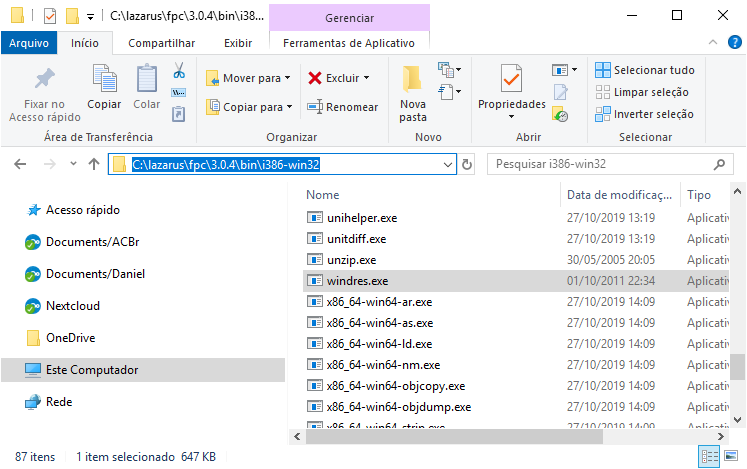
Task: Create a folder with the Nova pasta icon
Action: [412, 79]
